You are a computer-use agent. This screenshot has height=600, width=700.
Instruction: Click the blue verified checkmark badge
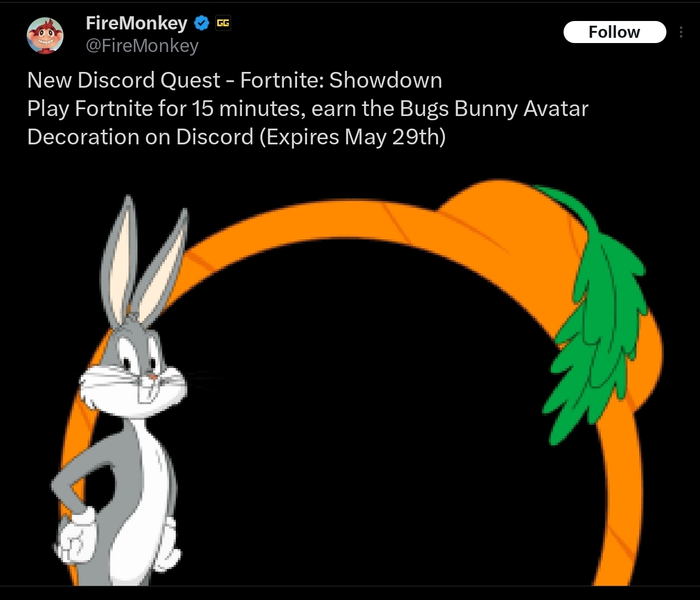pos(202,23)
